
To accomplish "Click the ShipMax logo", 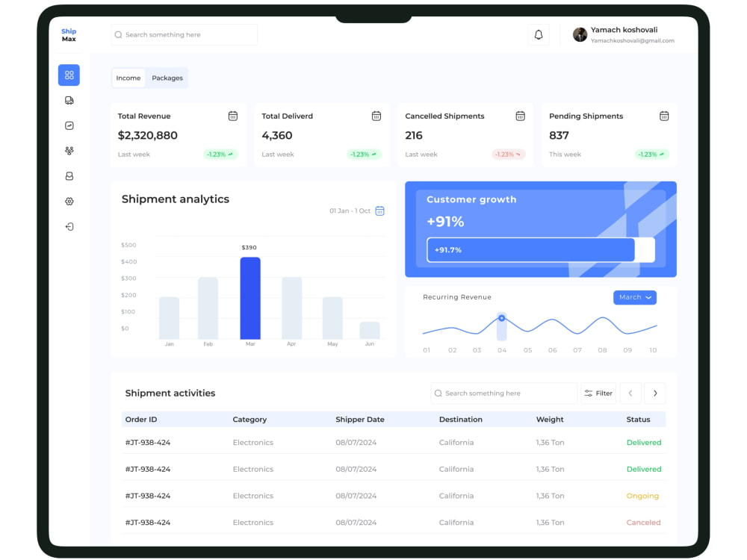I will (x=69, y=35).
